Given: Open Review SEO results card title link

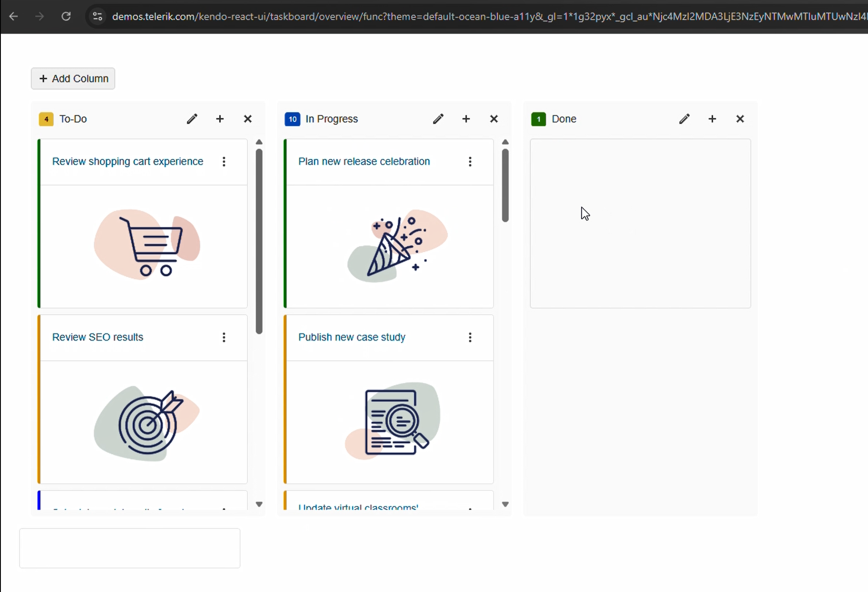Looking at the screenshot, I should pyautogui.click(x=98, y=337).
